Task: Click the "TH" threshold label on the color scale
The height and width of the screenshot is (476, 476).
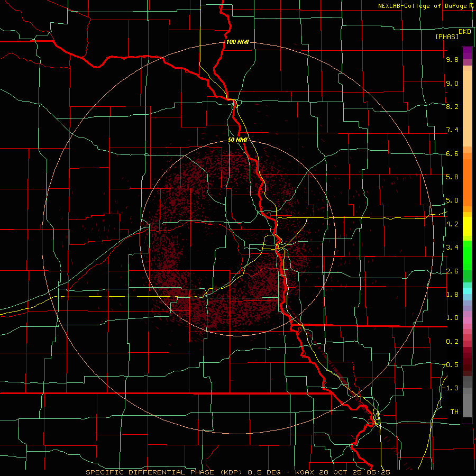Action: click(x=454, y=411)
